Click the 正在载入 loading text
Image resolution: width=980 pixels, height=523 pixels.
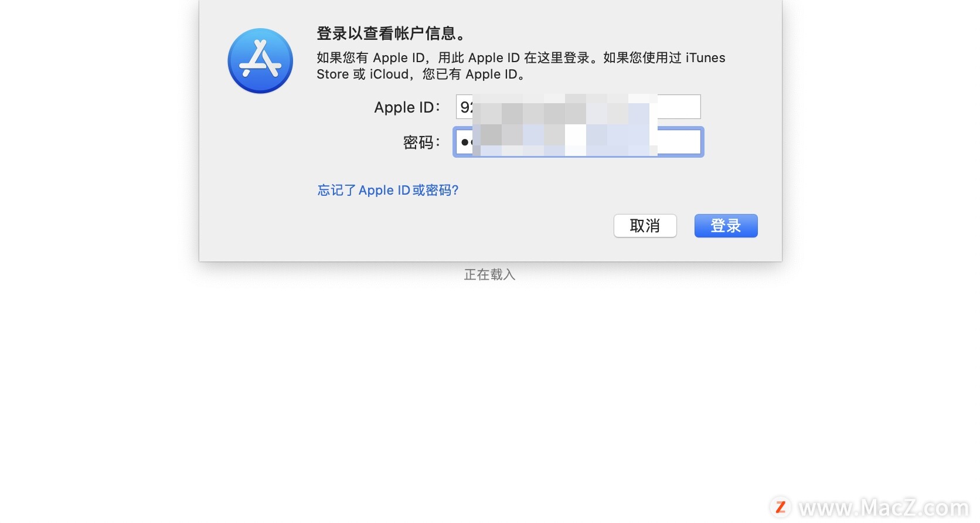(489, 274)
